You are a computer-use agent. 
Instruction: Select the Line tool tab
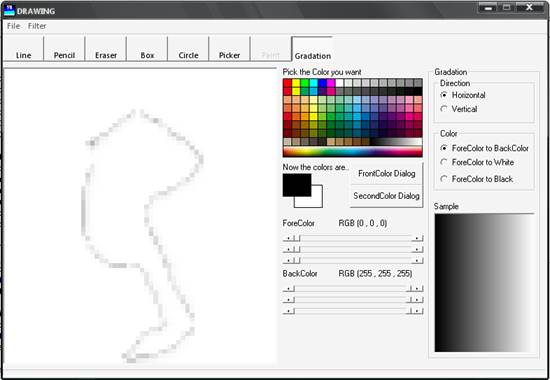coord(23,49)
